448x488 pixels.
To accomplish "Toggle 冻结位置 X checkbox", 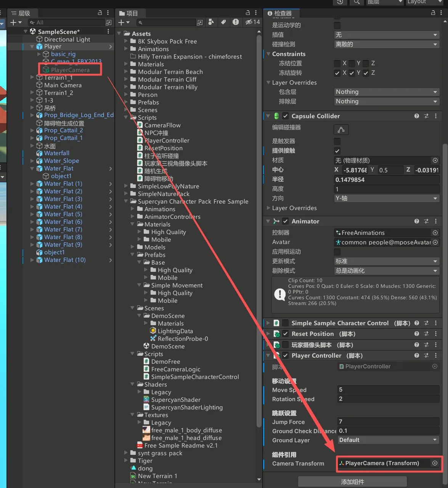I will [337, 63].
